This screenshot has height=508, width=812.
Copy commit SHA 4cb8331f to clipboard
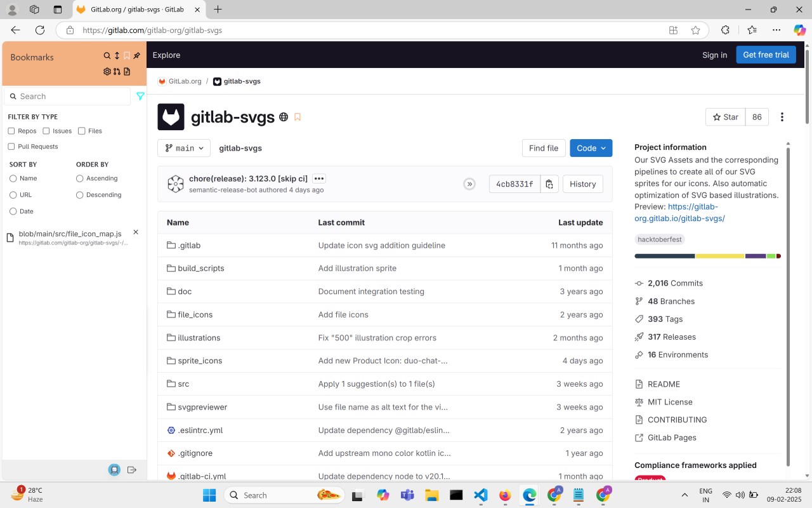(549, 184)
